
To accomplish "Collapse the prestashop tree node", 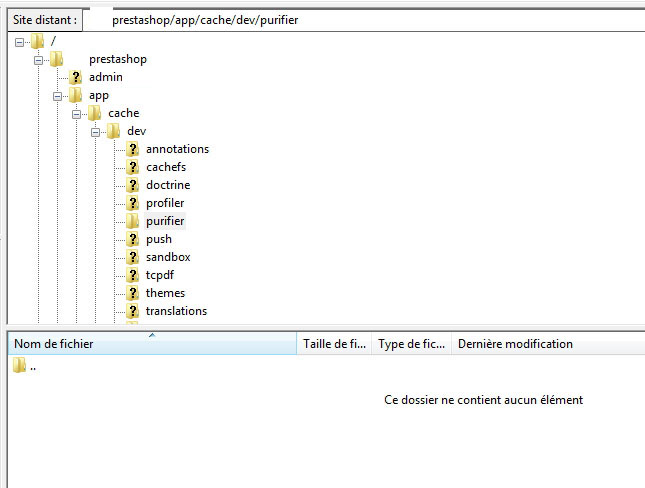I will (38, 60).
